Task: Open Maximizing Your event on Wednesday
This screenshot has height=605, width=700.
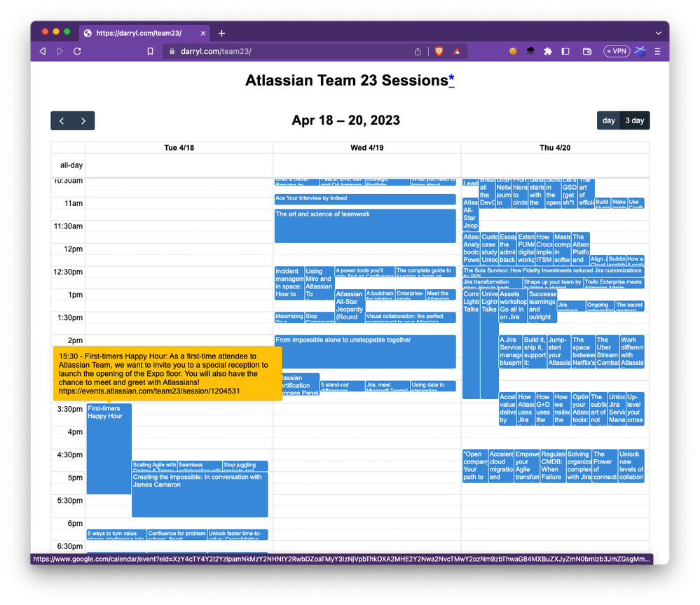Action: click(289, 317)
